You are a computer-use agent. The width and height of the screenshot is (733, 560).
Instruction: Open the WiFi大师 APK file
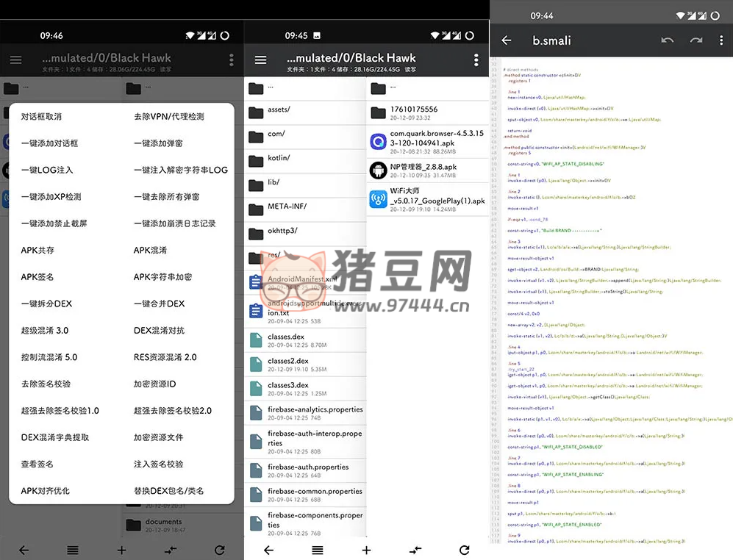point(426,200)
